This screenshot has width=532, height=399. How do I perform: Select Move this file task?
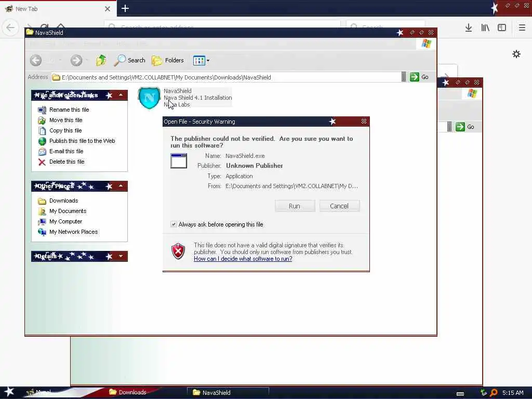(x=66, y=120)
